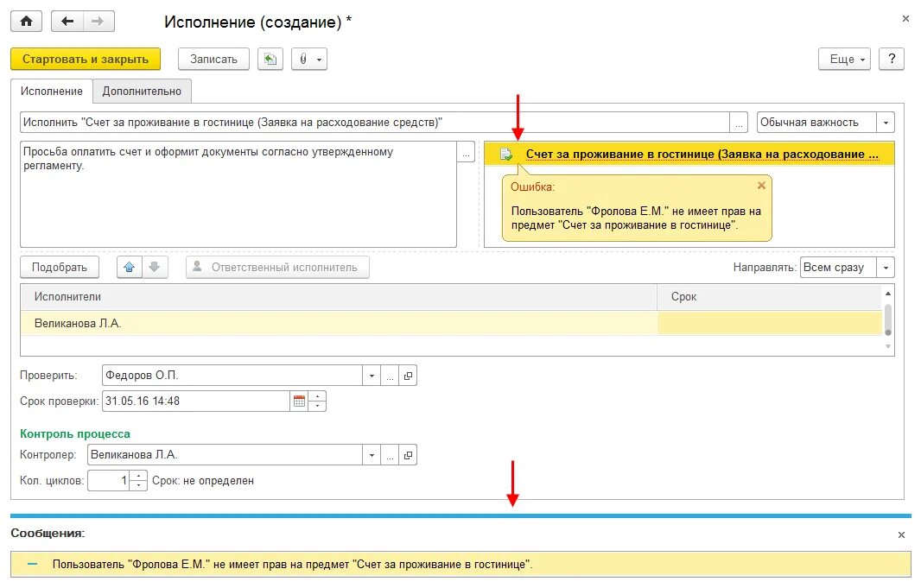Open help with the question mark button
Screen dimensions: 921x588
(x=892, y=60)
